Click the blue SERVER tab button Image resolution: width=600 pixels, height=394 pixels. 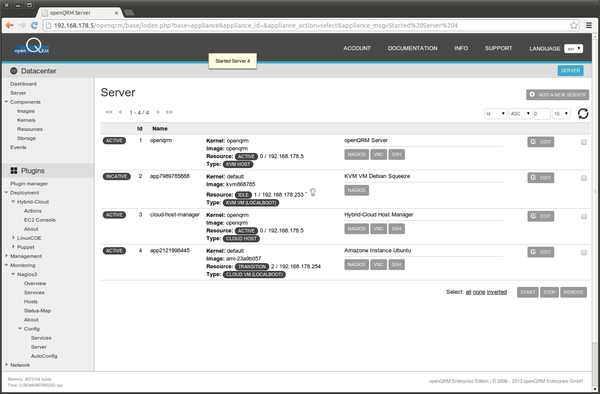point(571,71)
